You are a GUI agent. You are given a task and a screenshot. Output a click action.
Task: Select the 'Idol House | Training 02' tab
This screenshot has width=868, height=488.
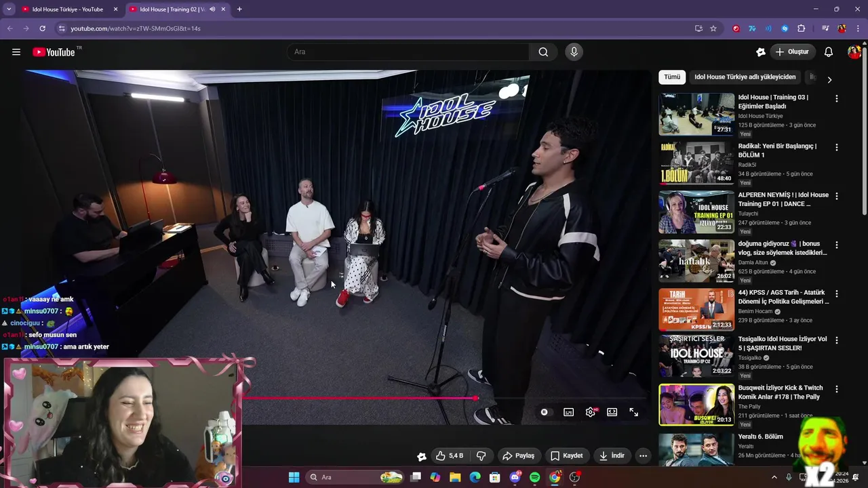point(172,9)
